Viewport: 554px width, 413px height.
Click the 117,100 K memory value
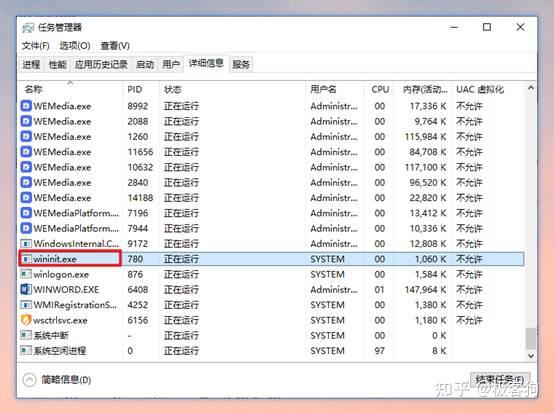425,167
